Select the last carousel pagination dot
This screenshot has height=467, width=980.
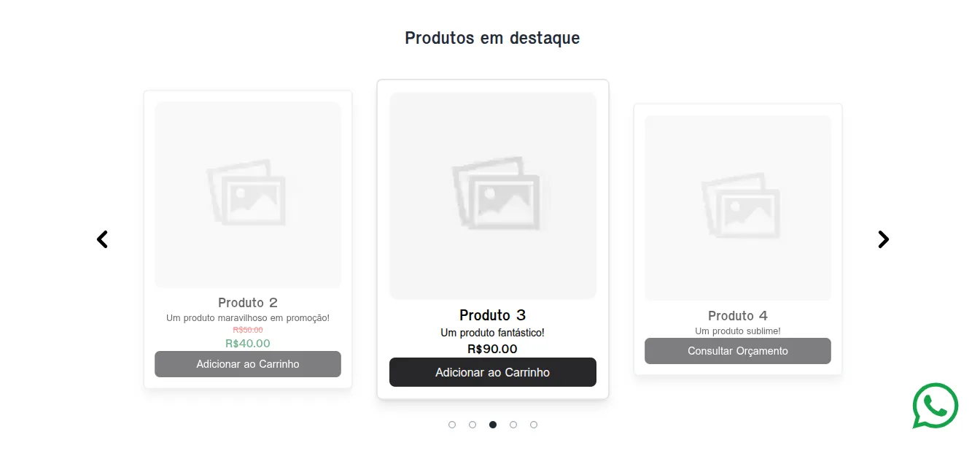pyautogui.click(x=534, y=424)
